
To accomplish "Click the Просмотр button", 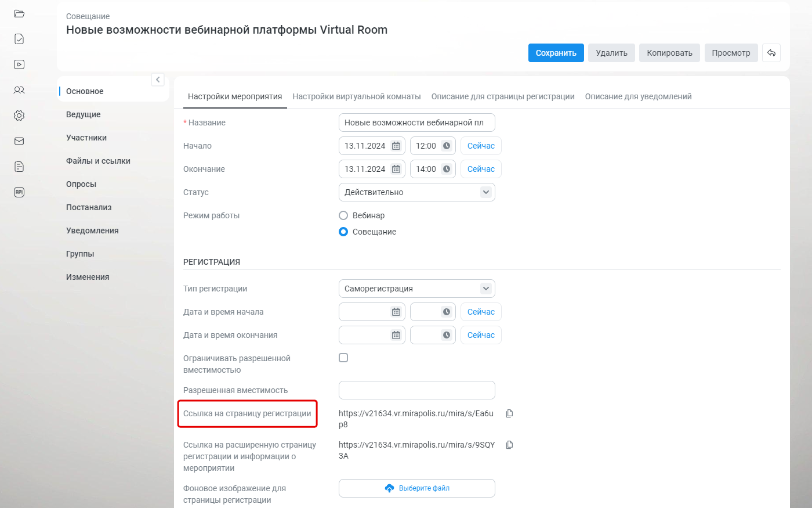I will (x=731, y=53).
